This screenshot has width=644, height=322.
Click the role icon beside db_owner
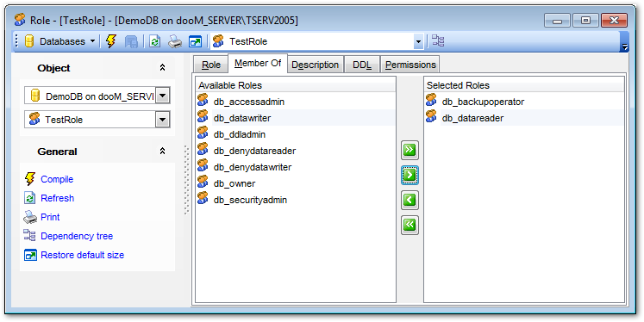(x=203, y=182)
